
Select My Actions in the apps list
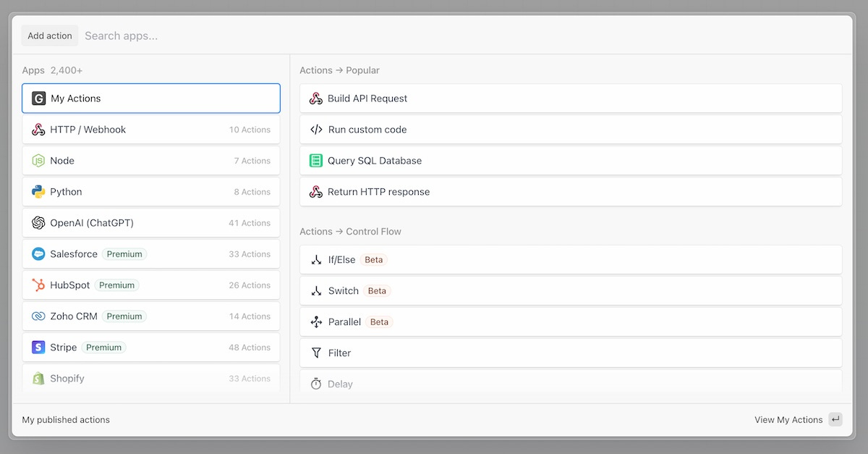pos(151,98)
